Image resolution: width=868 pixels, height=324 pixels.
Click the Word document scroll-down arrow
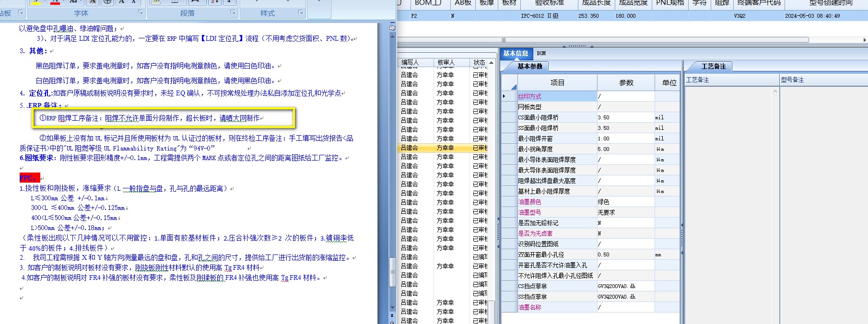(x=392, y=307)
